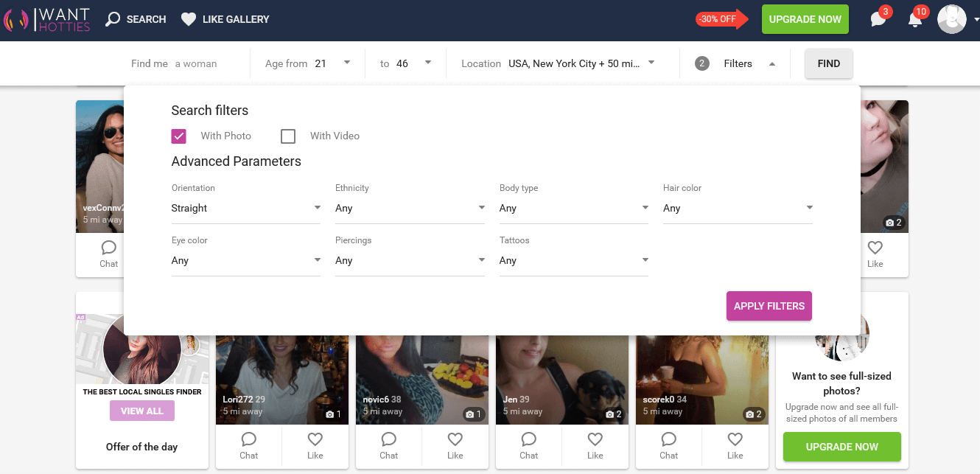Open the messages icon with 3 unread
The height and width of the screenshot is (474, 980).
pos(878,20)
